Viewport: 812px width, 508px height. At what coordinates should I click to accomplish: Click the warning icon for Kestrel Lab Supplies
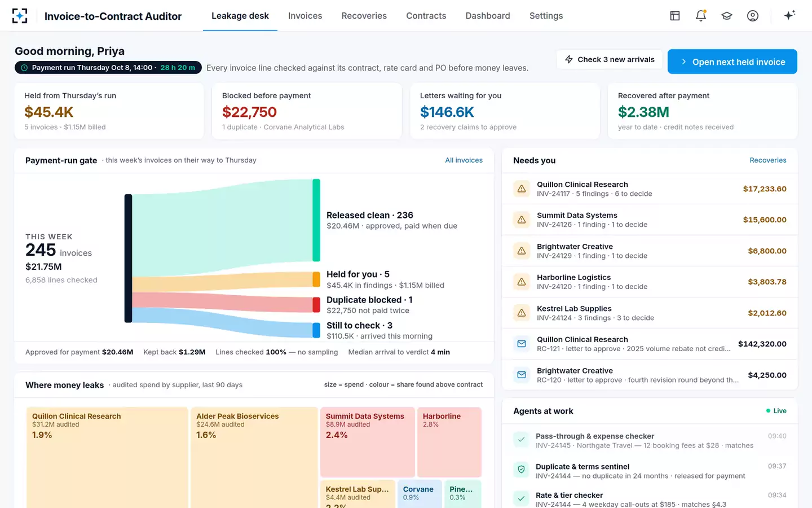click(522, 313)
